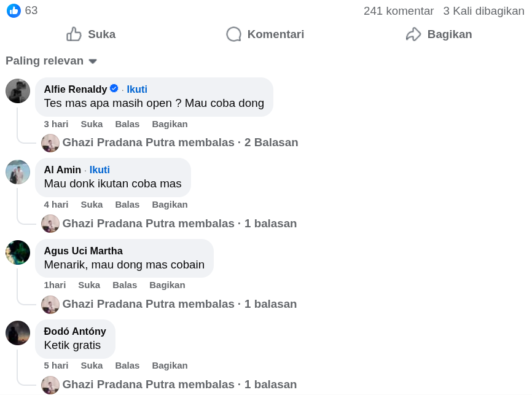Viewport: 532px width, 395px height.
Task: Reply to Al Amin's comment with Balas
Action: coord(127,205)
